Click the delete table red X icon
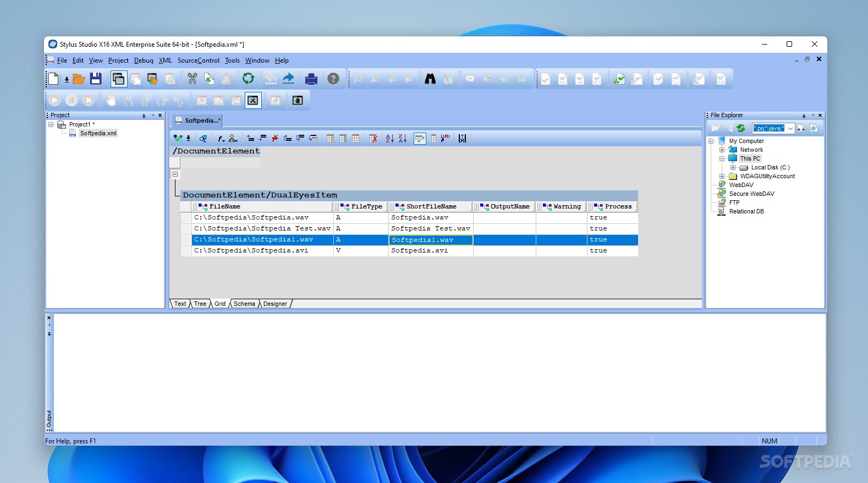Image resolution: width=868 pixels, height=483 pixels. (373, 138)
